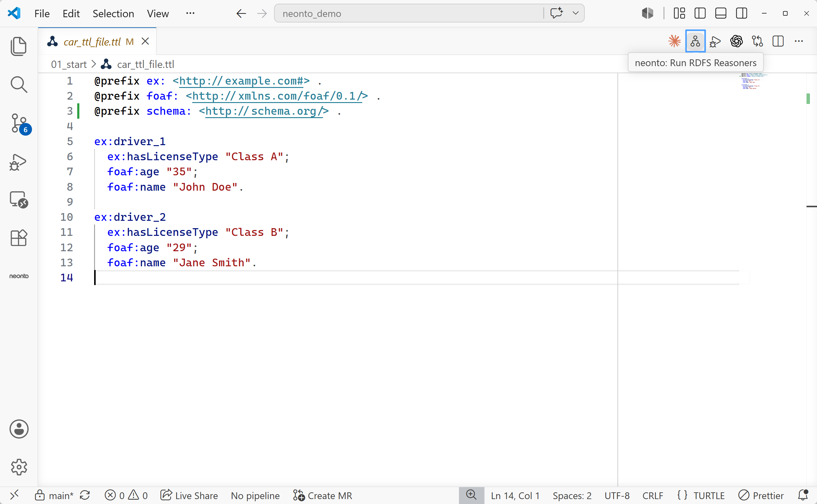Open the http://schema.org link
The image size is (817, 504).
[x=264, y=111]
